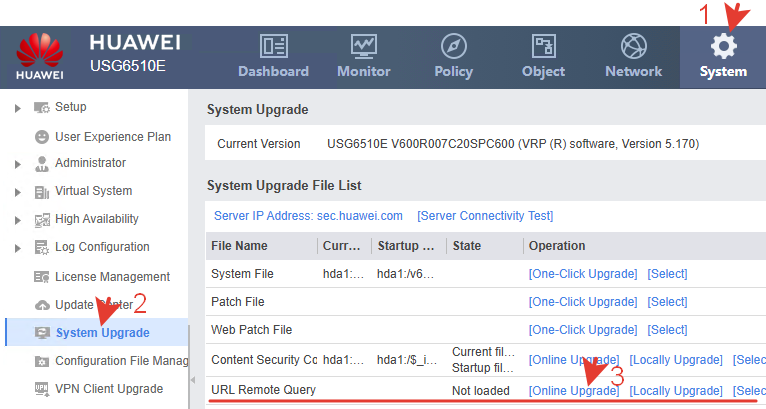This screenshot has width=766, height=409.
Task: Select the System gear icon
Action: point(723,46)
